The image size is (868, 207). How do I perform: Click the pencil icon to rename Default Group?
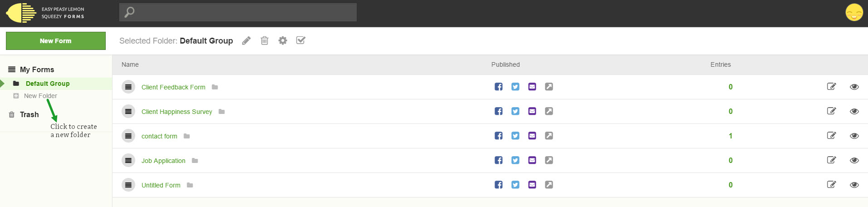(246, 41)
